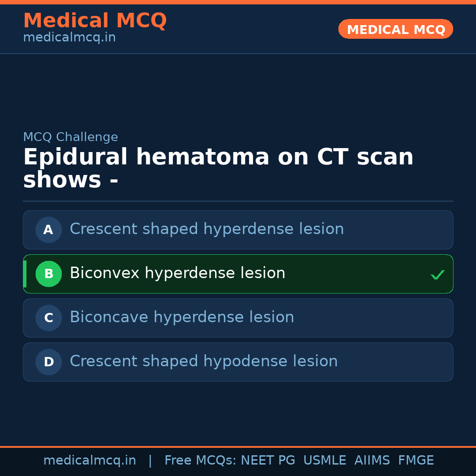Click the green letter B circle icon

pos(48,274)
